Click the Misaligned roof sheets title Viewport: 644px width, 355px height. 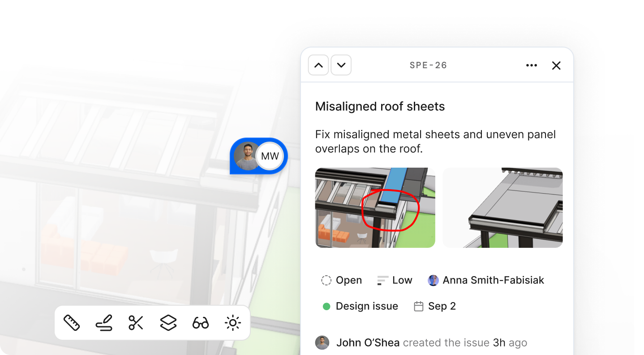[380, 107]
